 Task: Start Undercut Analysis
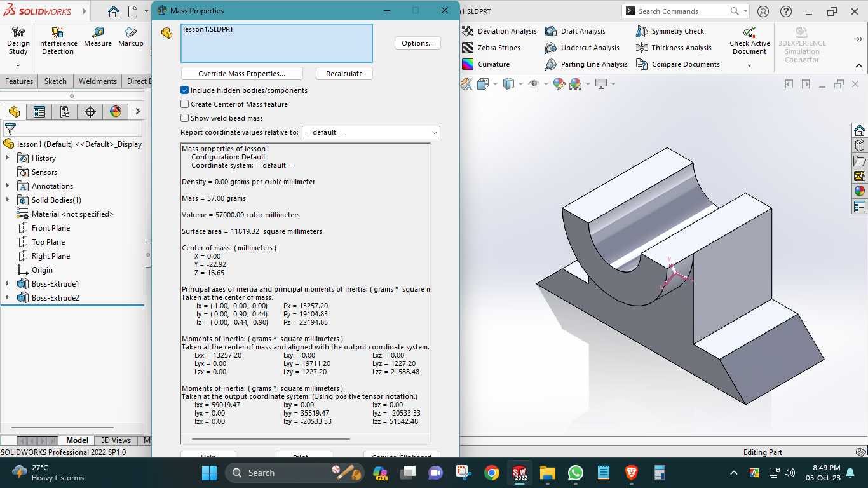(582, 48)
